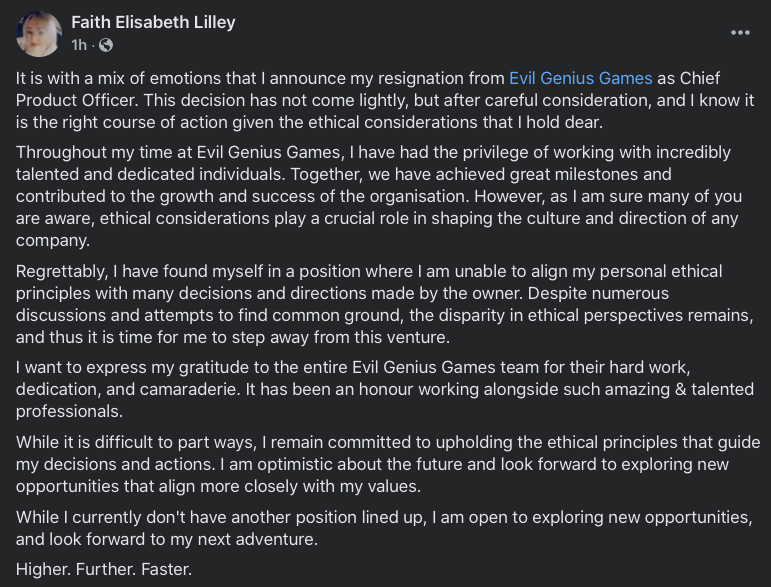The height and width of the screenshot is (587, 771).
Task: Click the globe public audience icon
Action: (x=106, y=45)
